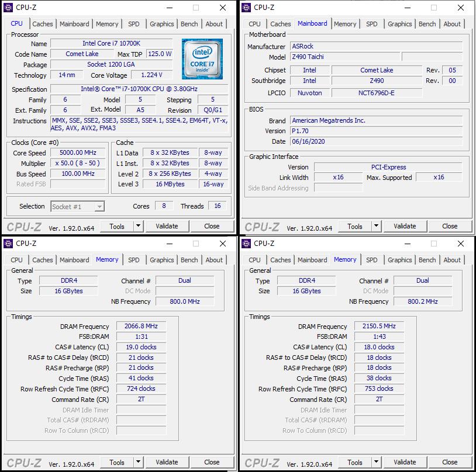Open Graphics tab in bottom-left Memory window
This screenshot has width=476, height=472.
click(x=162, y=260)
